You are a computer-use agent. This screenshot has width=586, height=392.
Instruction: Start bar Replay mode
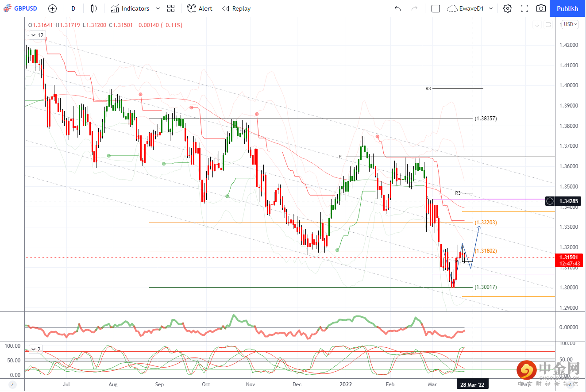[x=236, y=8]
